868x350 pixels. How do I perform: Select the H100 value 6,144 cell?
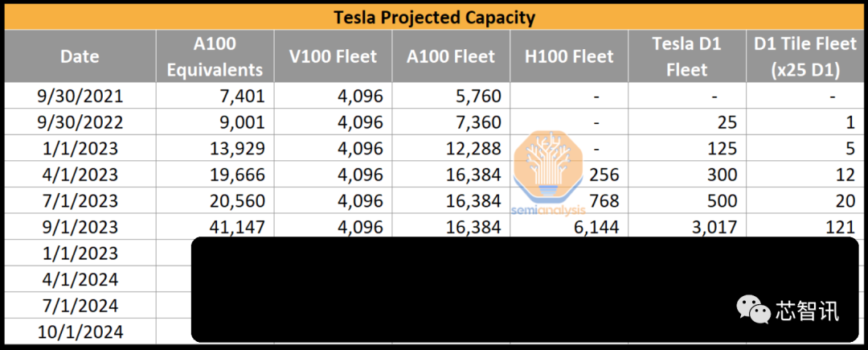coord(569,227)
